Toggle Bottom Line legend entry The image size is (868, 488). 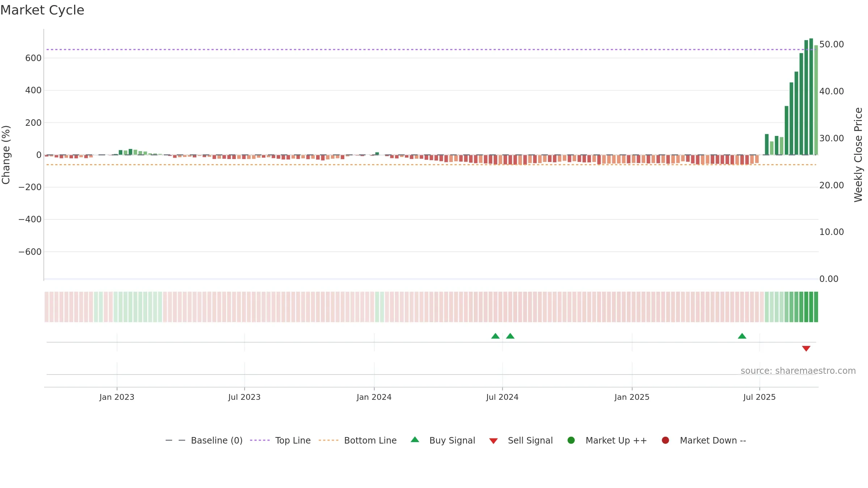[358, 441]
